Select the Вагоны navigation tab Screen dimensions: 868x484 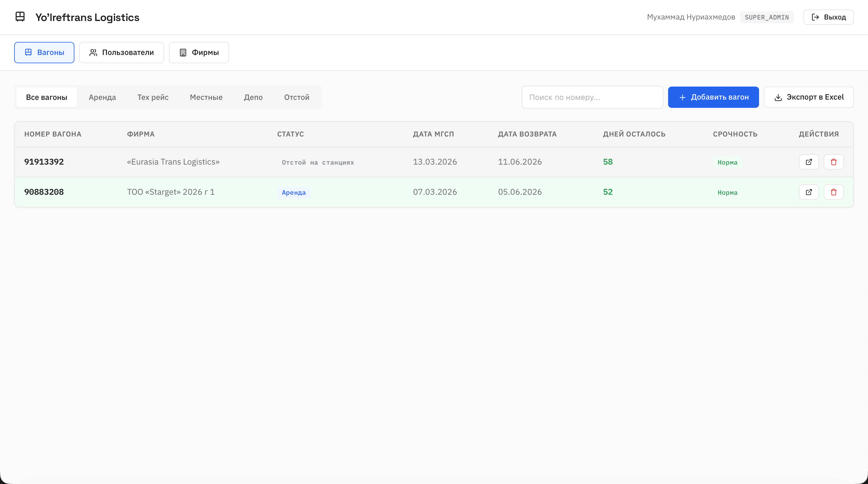click(44, 53)
